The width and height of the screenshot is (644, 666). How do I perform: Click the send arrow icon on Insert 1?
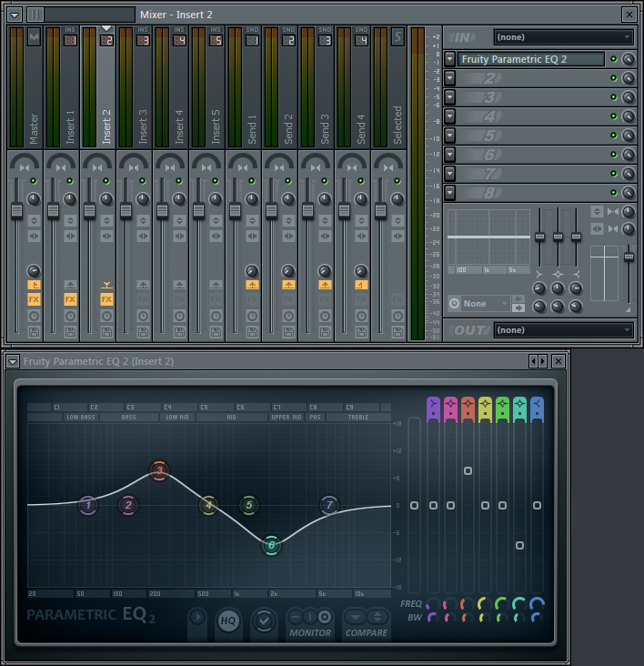70,285
